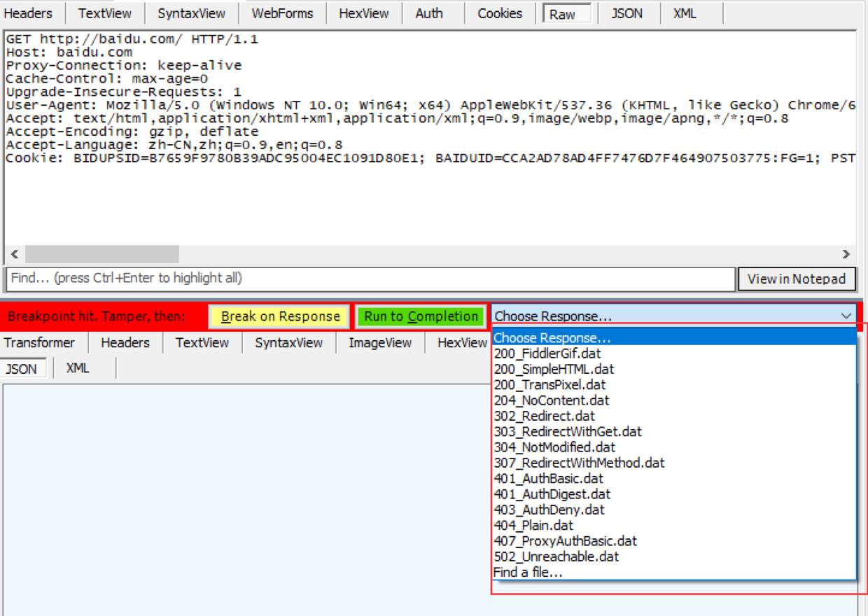The height and width of the screenshot is (616, 868).
Task: Click the User-Agent header line
Action: [x=430, y=105]
